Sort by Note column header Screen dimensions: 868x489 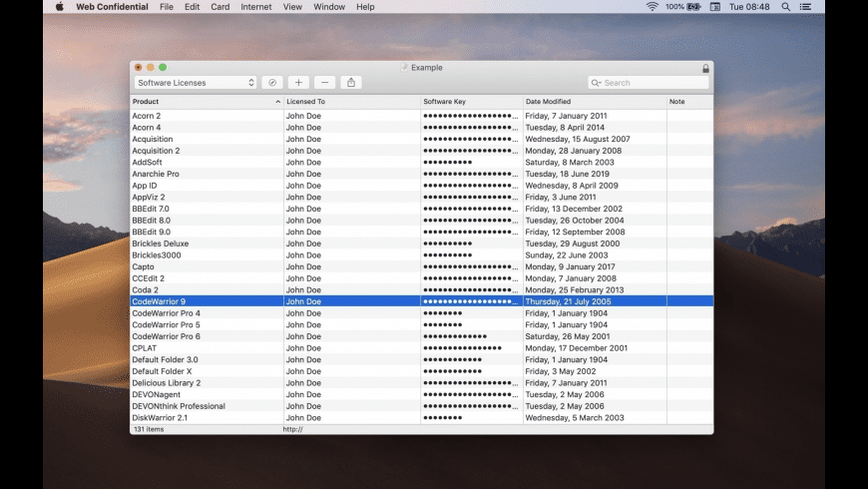point(689,102)
